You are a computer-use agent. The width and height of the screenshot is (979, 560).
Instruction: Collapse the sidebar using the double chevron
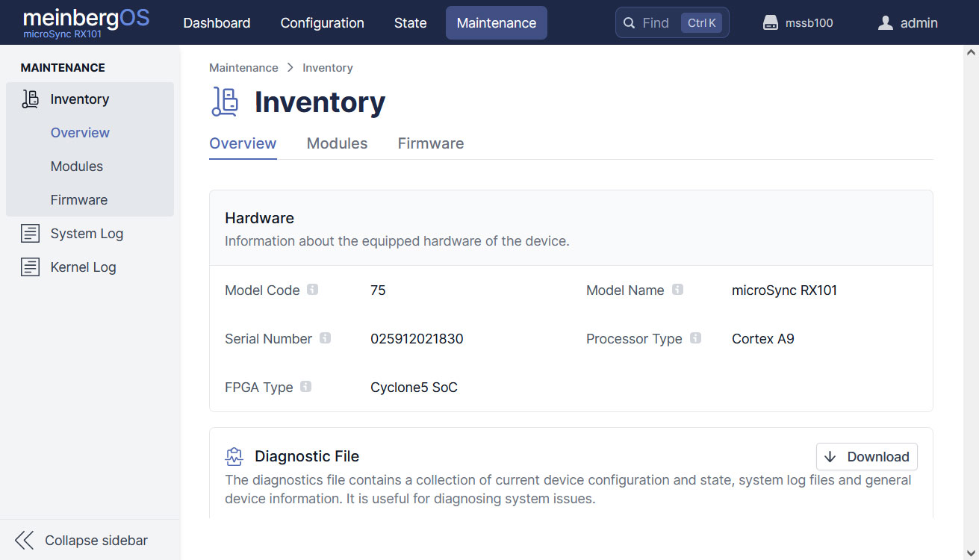tap(25, 541)
